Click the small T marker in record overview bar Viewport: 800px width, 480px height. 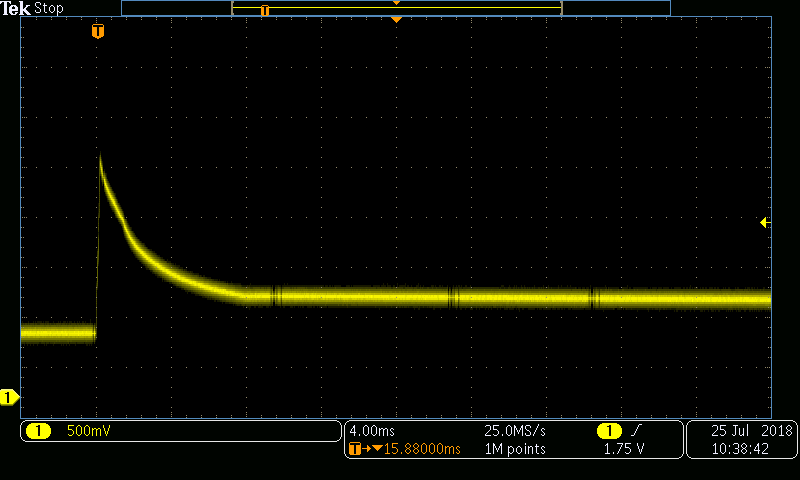(265, 10)
